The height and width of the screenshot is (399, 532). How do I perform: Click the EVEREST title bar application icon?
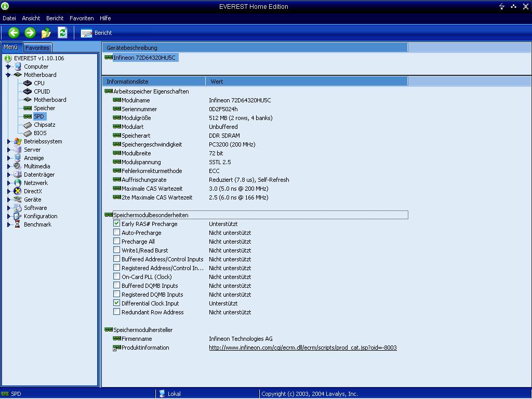point(5,6)
